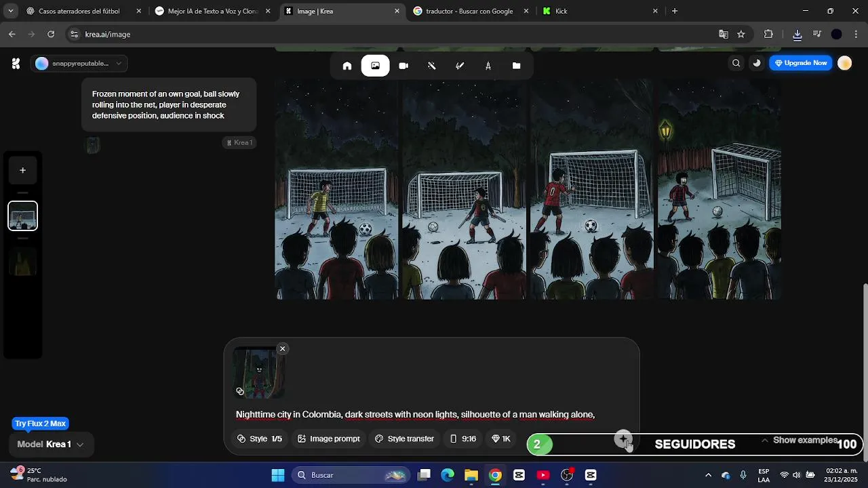The image size is (868, 488).
Task: Click the Krea 1 model tag
Action: [x=240, y=142]
